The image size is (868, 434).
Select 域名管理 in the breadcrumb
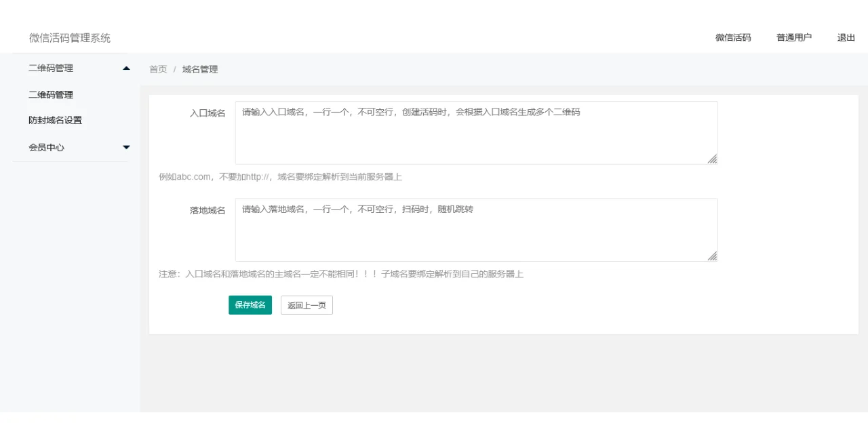pos(200,68)
